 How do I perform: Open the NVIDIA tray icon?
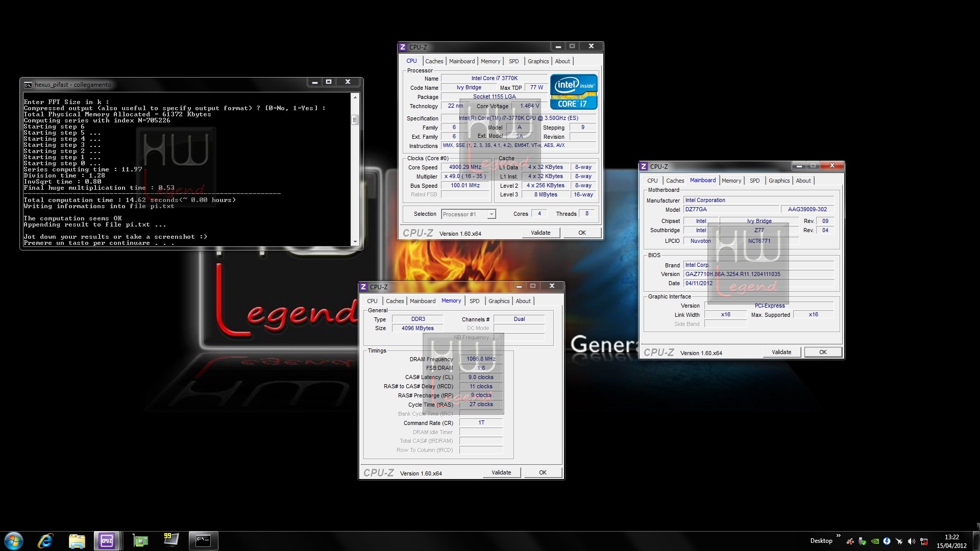pos(875,541)
